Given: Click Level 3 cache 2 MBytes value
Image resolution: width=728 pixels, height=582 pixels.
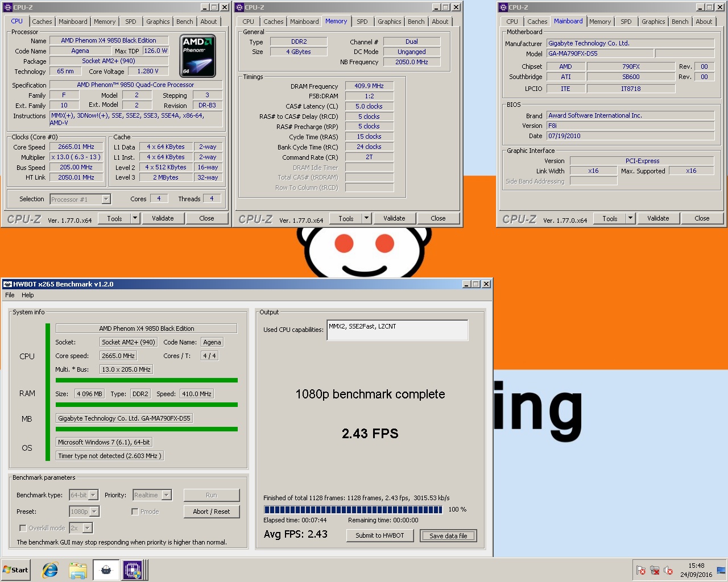Looking at the screenshot, I should pos(166,177).
